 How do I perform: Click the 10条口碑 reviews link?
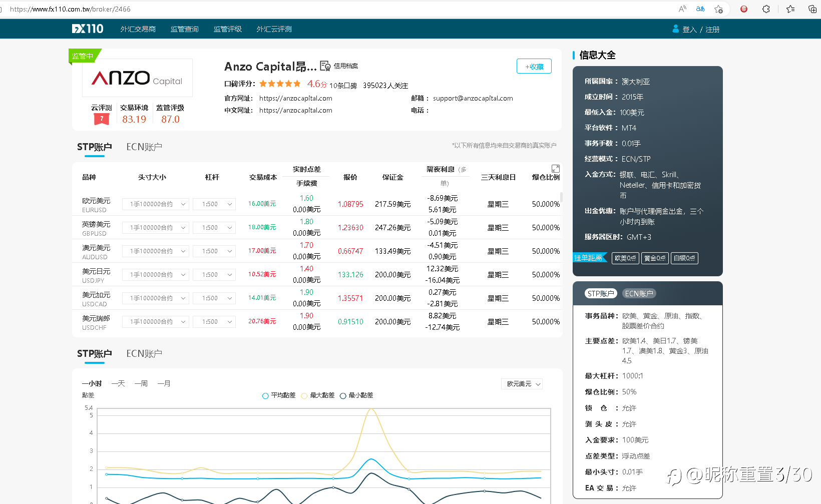[x=343, y=86]
